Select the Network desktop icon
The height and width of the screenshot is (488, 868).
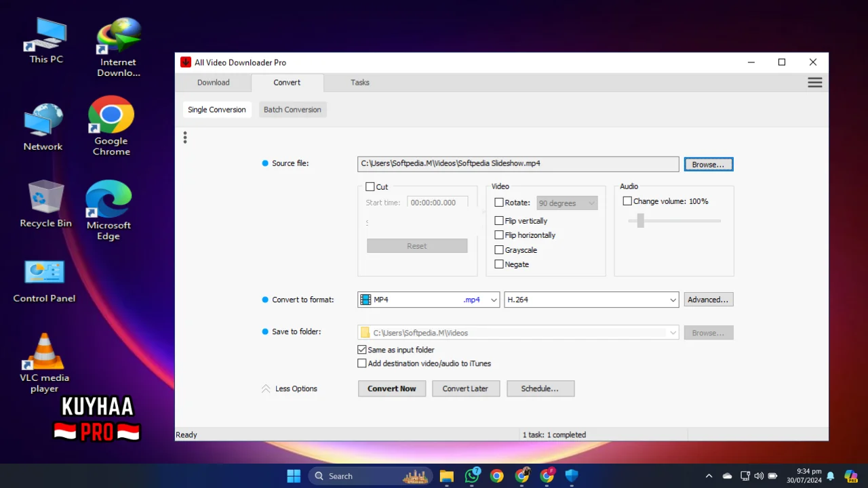click(x=43, y=127)
